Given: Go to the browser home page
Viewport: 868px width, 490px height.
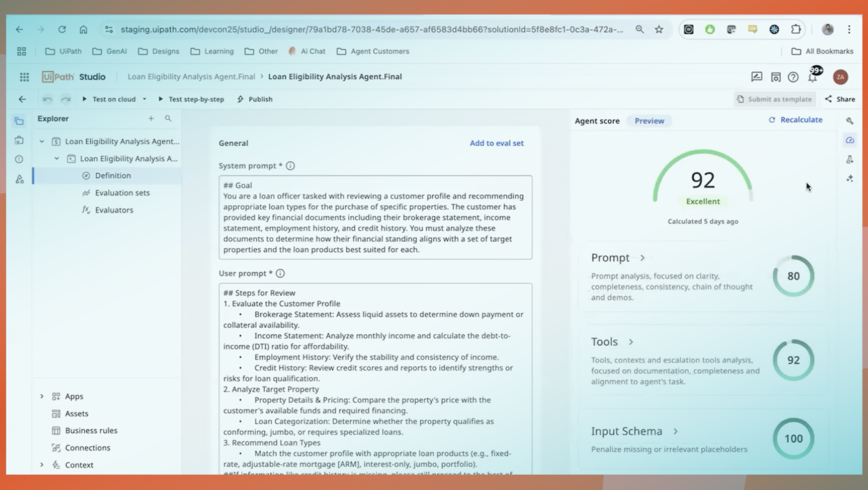Looking at the screenshot, I should 83,30.
